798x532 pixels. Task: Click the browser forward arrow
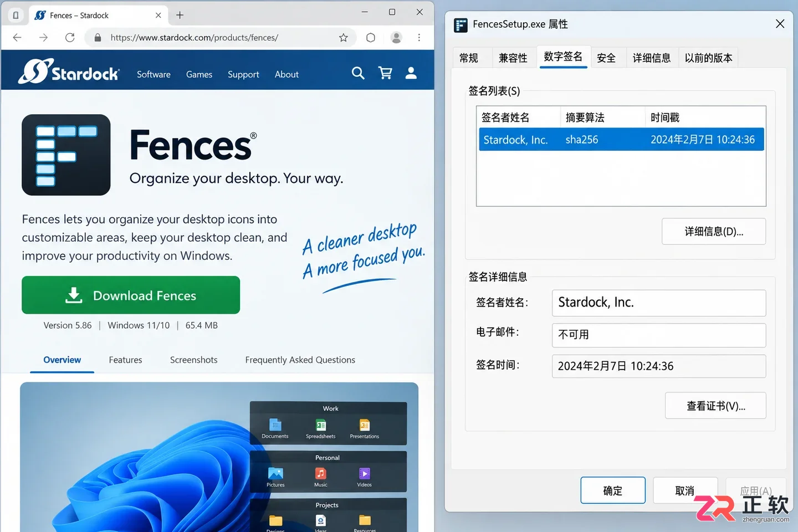(x=43, y=38)
